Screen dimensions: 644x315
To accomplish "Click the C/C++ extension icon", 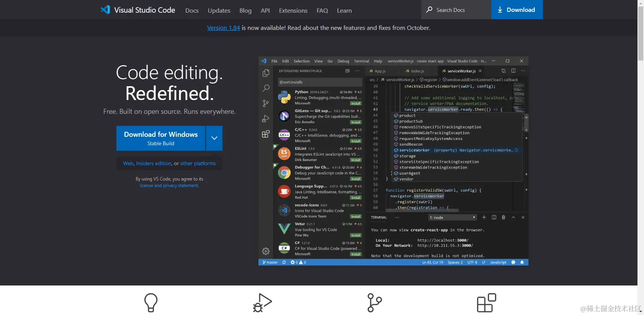I will [x=284, y=135].
